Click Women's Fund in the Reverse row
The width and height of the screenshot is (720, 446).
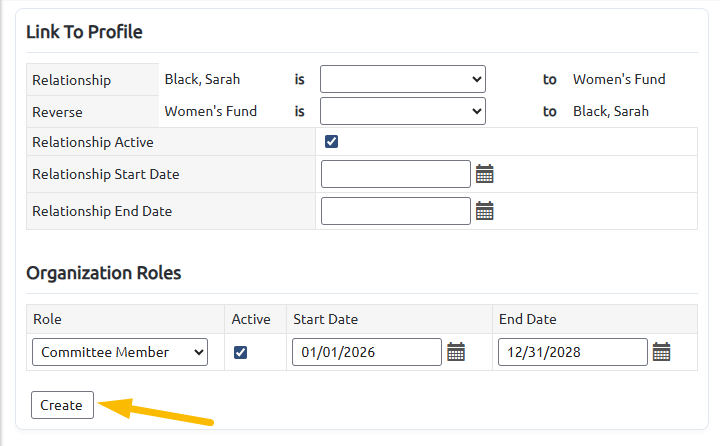point(211,111)
